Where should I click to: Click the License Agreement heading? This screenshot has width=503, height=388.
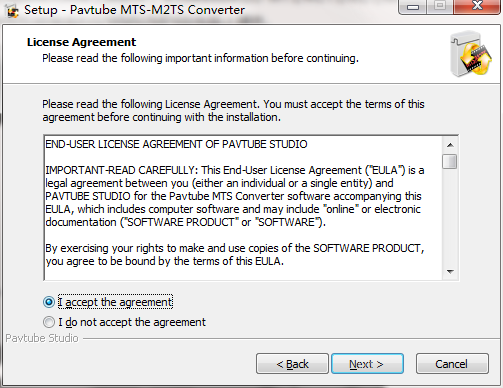tap(81, 42)
